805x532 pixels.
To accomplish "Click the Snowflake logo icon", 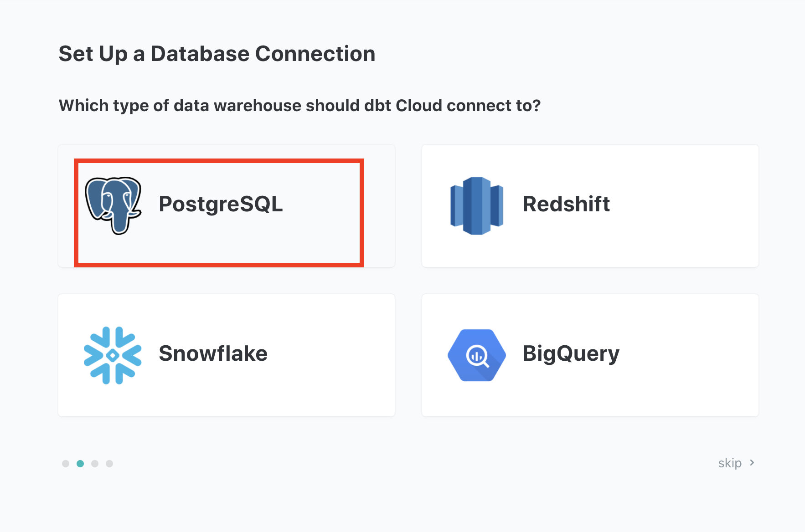I will click(113, 355).
